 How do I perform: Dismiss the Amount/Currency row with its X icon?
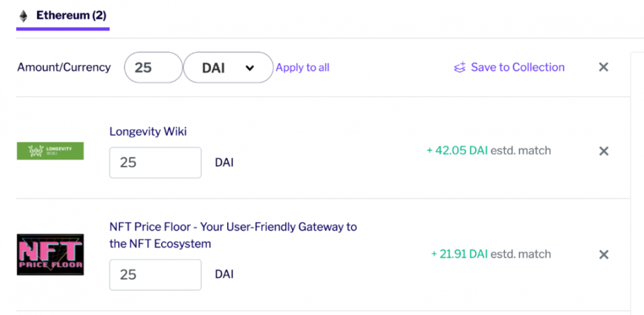pos(603,67)
